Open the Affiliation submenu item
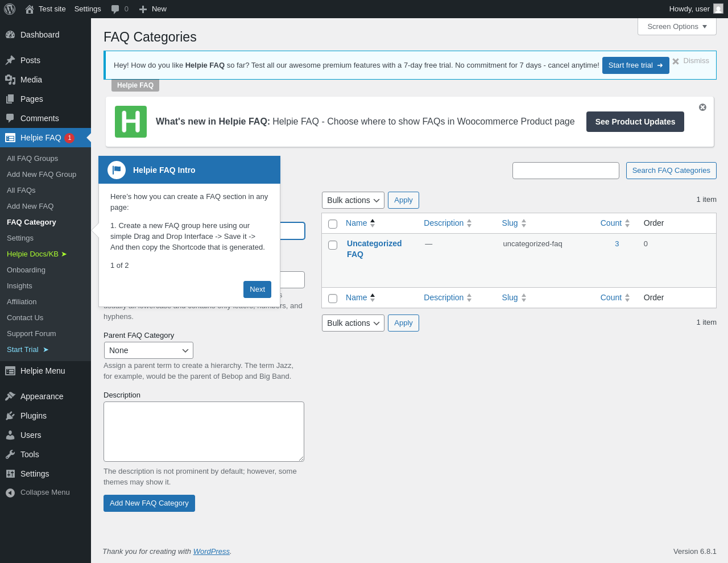 click(22, 302)
